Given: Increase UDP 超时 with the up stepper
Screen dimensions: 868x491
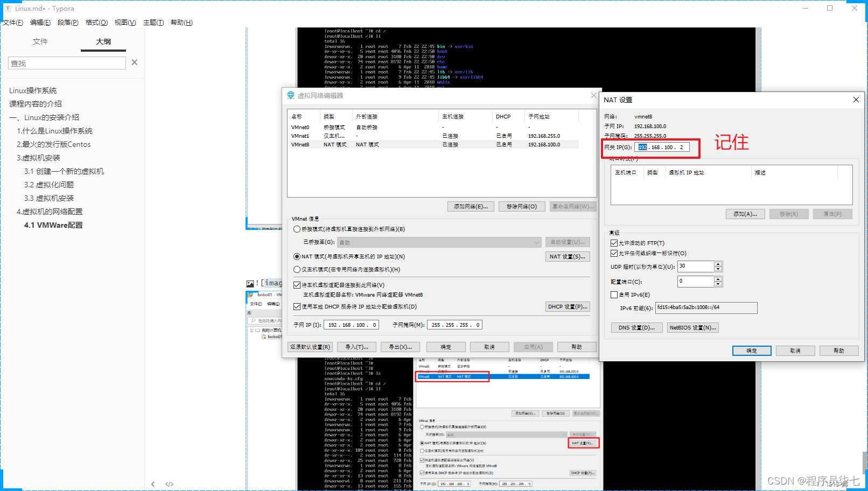Looking at the screenshot, I should (x=717, y=263).
